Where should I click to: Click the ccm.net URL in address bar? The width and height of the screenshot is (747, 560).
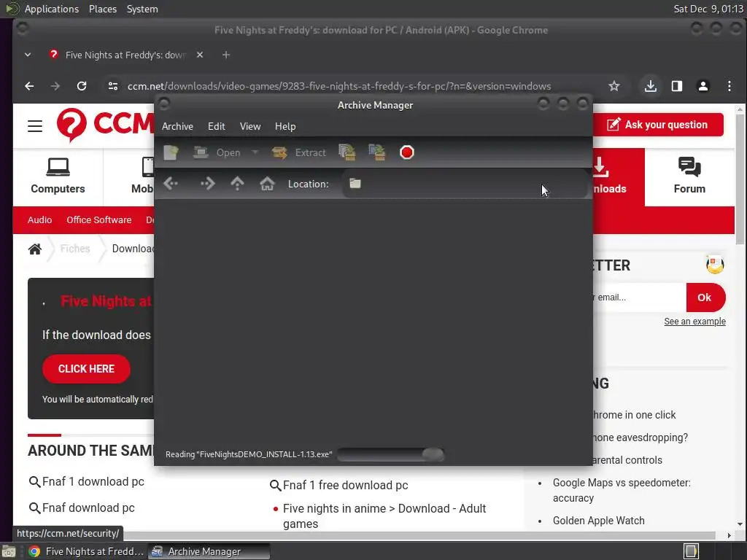click(x=339, y=86)
